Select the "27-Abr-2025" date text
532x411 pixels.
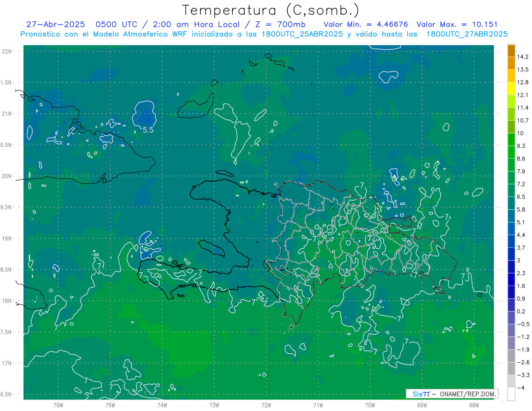click(x=55, y=24)
